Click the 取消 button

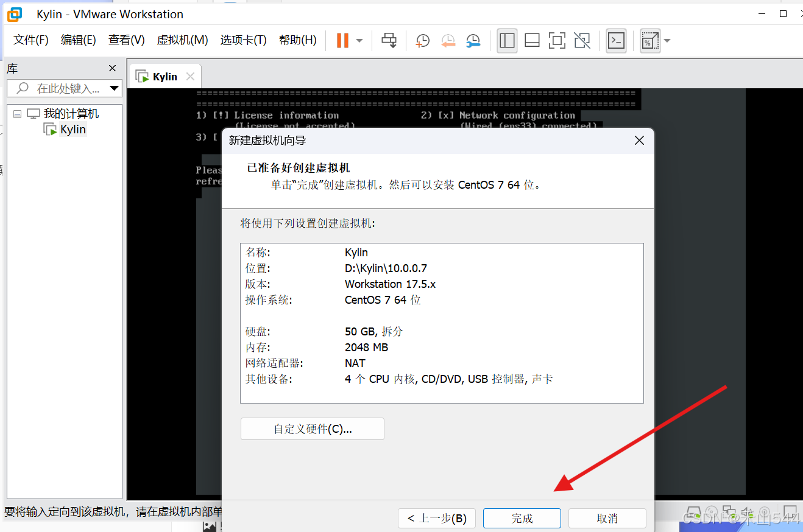point(607,519)
